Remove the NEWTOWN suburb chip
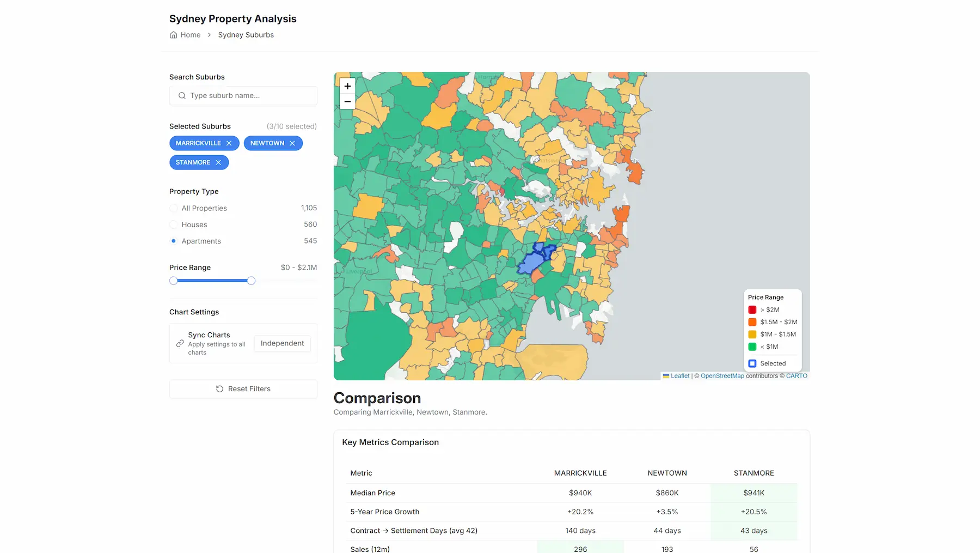 [x=292, y=143]
